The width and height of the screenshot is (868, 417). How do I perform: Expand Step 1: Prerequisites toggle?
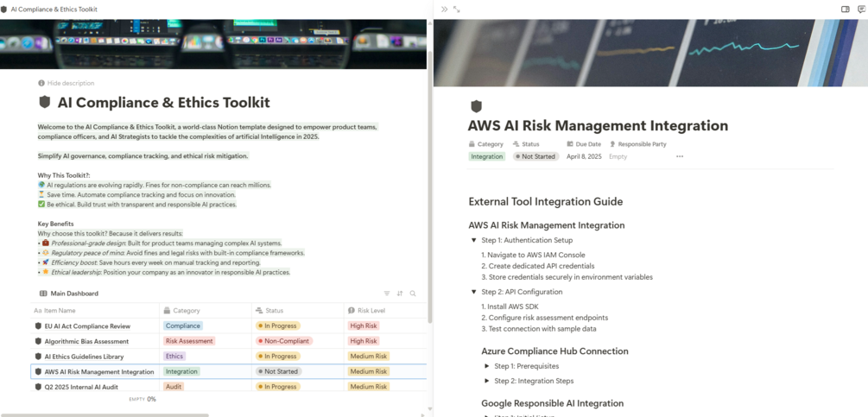click(x=486, y=366)
